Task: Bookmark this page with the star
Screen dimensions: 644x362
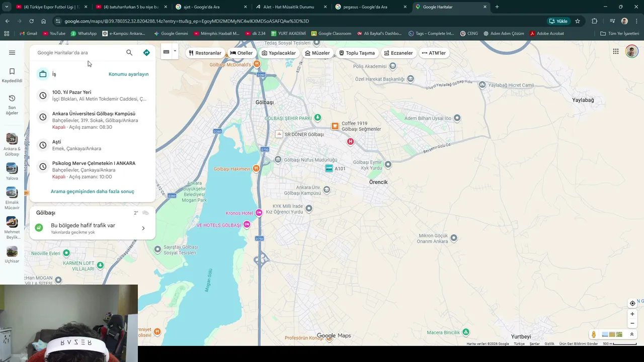Action: pyautogui.click(x=578, y=21)
